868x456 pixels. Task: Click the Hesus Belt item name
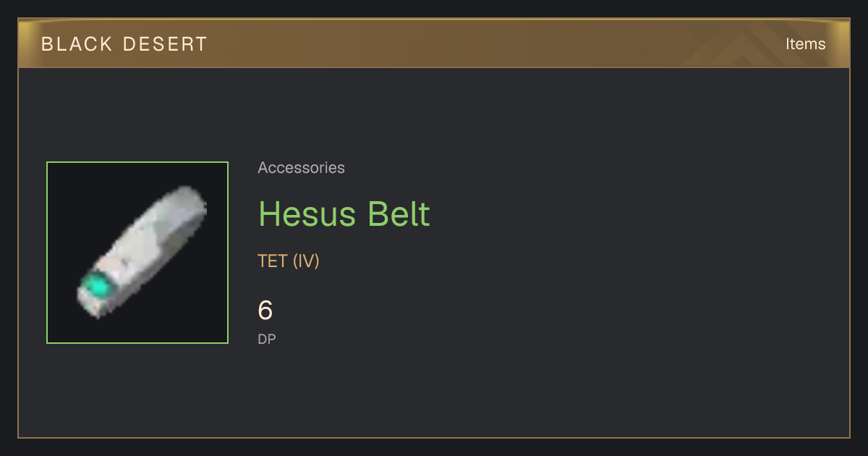coord(344,214)
